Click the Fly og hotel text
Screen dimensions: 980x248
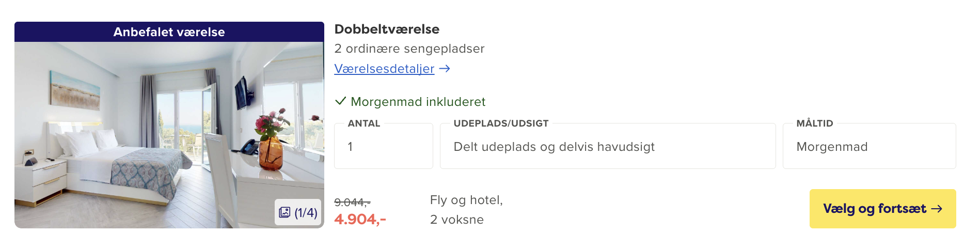tap(466, 200)
